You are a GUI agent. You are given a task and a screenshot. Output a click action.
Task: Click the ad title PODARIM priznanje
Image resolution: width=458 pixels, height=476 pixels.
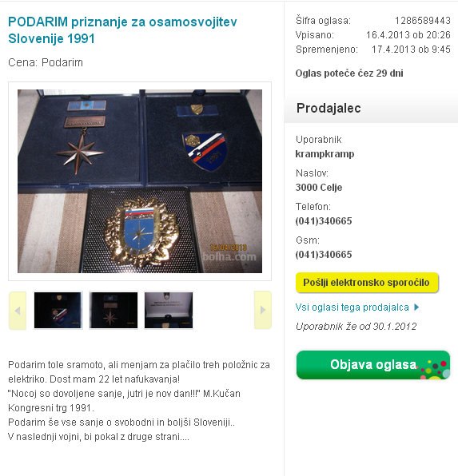(122, 30)
